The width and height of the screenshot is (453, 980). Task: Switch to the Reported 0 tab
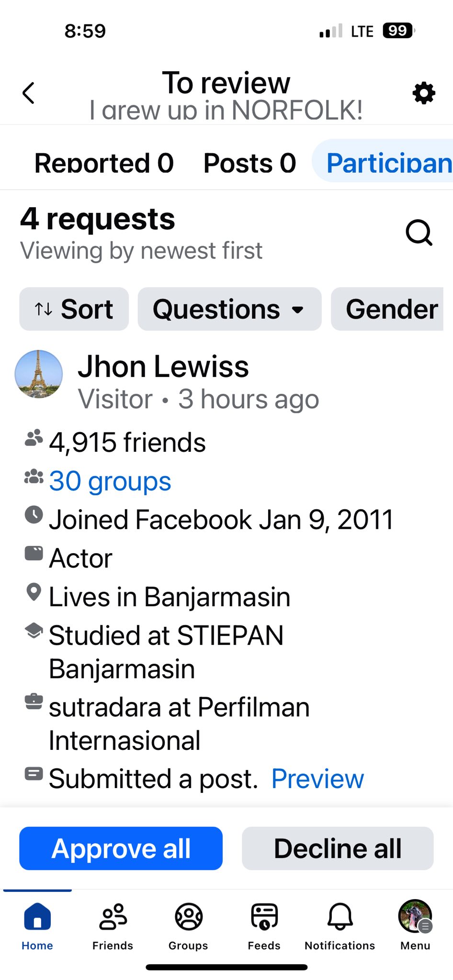point(104,163)
